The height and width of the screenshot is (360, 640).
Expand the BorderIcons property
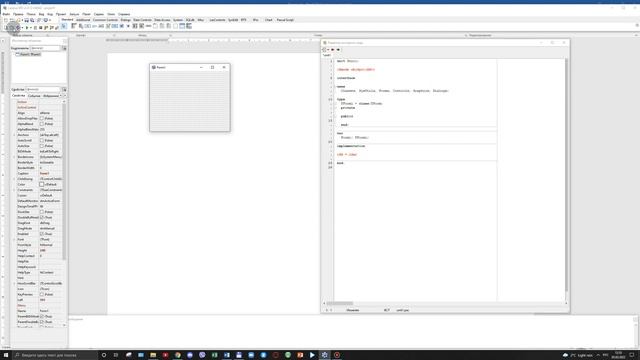point(14,157)
